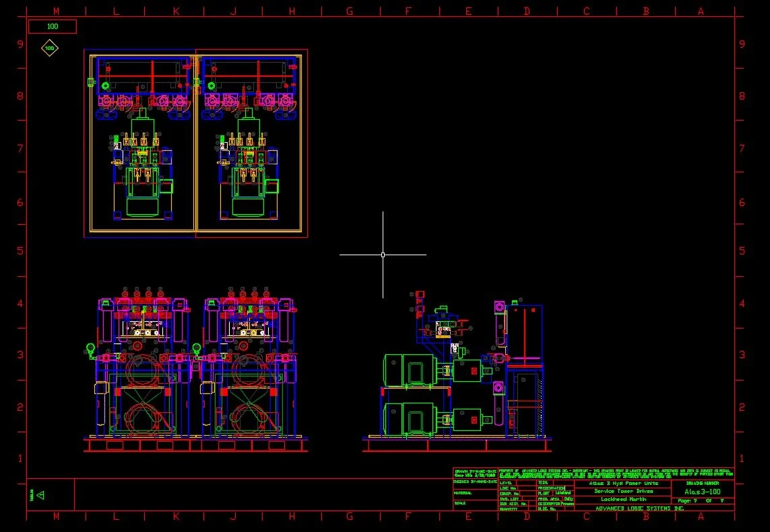Select the right power unit in the plan view
770x532 pixels.
[x=252, y=143]
